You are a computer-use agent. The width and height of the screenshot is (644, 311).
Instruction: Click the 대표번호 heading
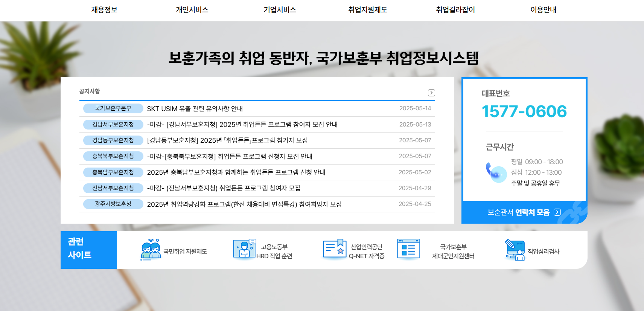(x=496, y=93)
